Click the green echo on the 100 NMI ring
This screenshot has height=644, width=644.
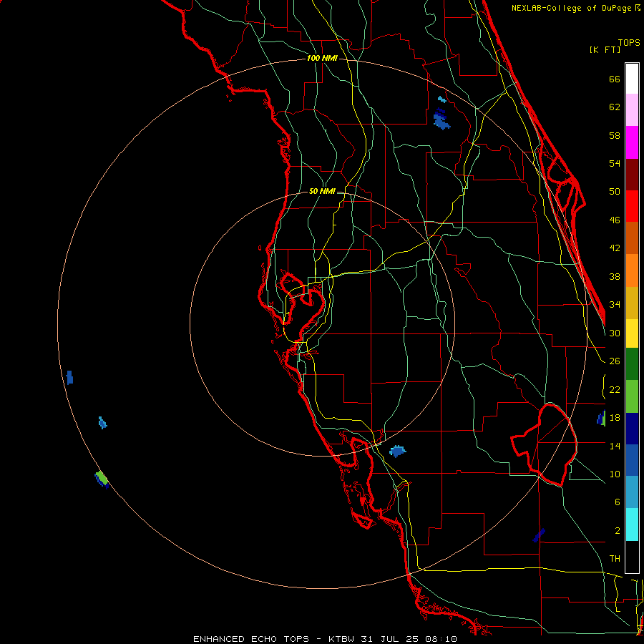pyautogui.click(x=102, y=479)
